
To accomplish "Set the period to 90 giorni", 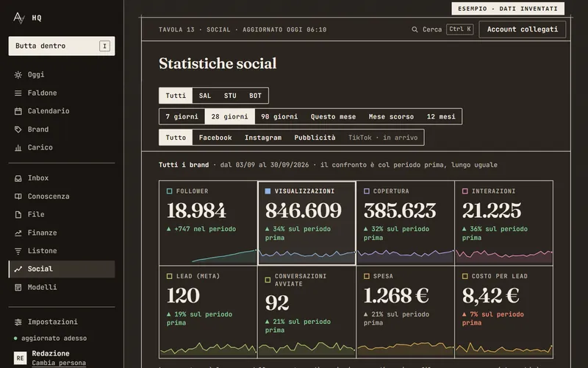I will tap(279, 116).
